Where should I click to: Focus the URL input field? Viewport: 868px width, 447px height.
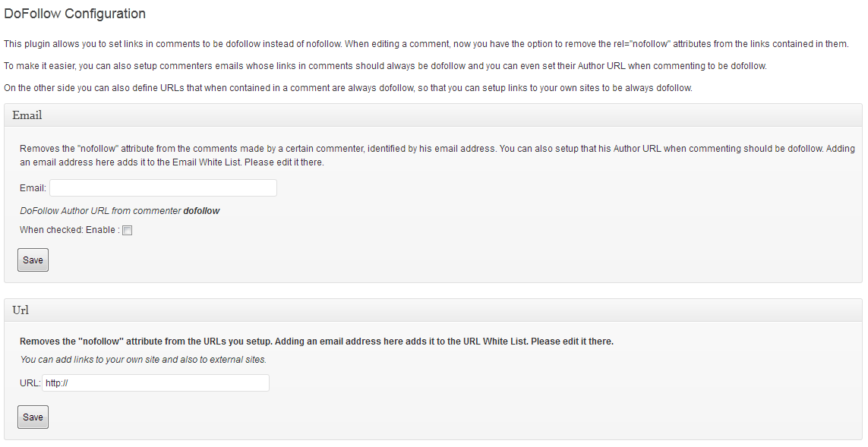tap(155, 383)
